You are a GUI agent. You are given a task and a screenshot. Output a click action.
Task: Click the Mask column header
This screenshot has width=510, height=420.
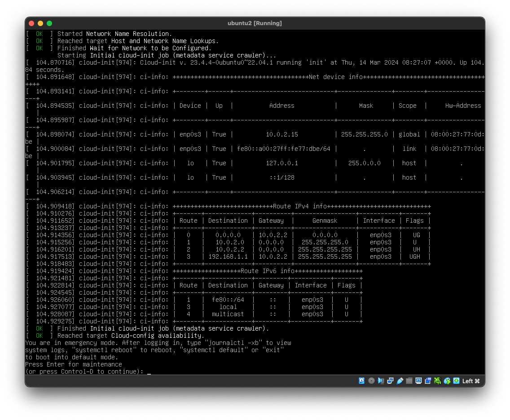[x=366, y=106]
